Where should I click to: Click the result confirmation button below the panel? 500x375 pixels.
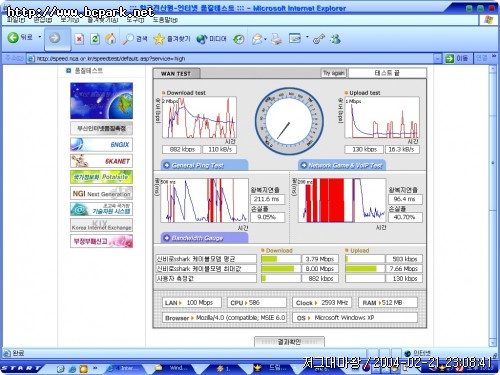(289, 342)
